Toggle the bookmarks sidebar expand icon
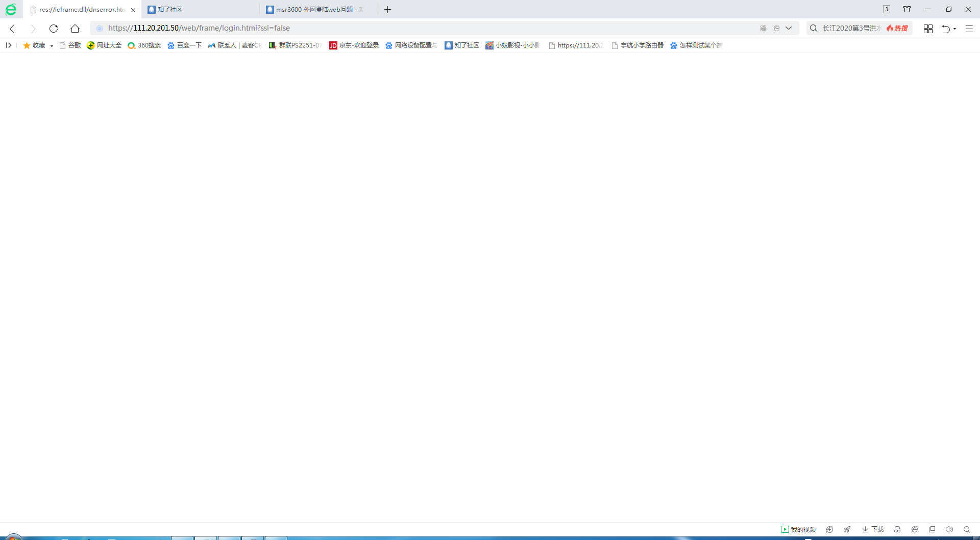 tap(9, 45)
